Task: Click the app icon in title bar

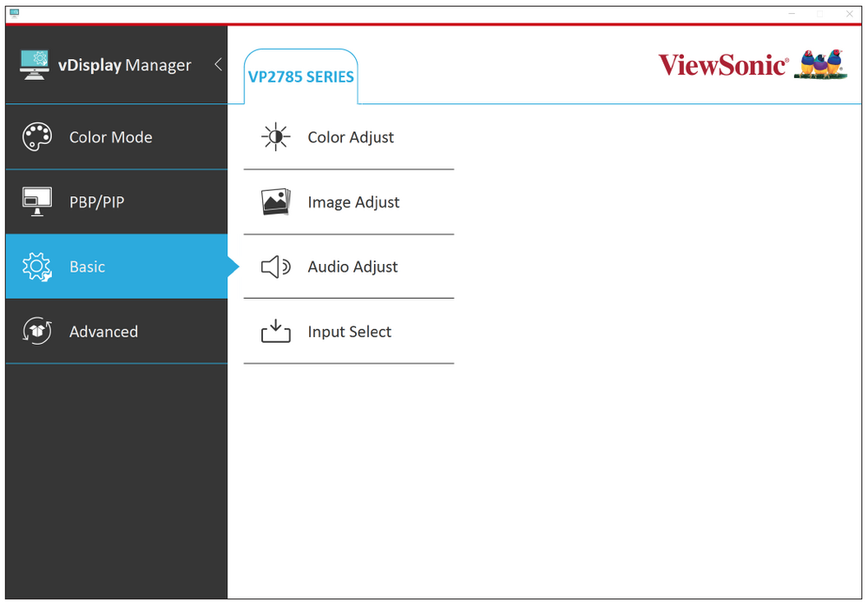Action: coord(15,13)
